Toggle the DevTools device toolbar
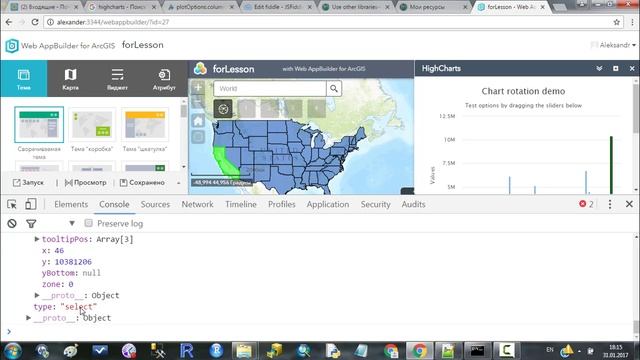This screenshot has width=640, height=360. click(30, 204)
